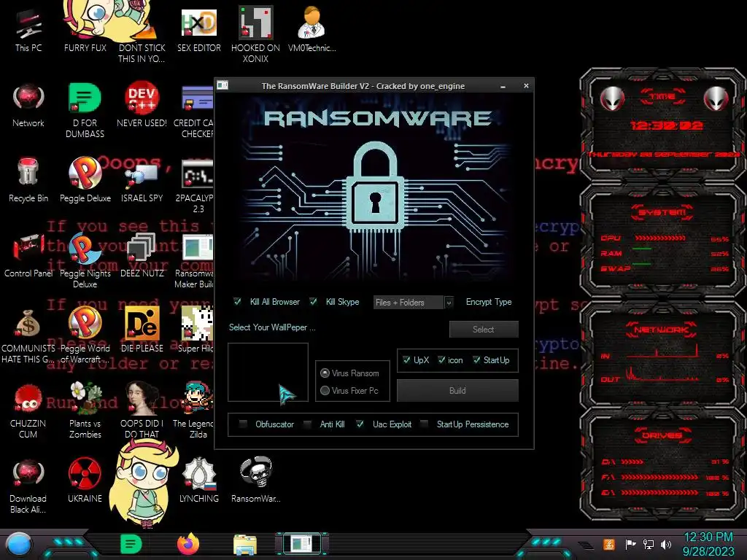Image resolution: width=747 pixels, height=560 pixels.
Task: Close the RansomWare Builder window
Action: point(526,86)
